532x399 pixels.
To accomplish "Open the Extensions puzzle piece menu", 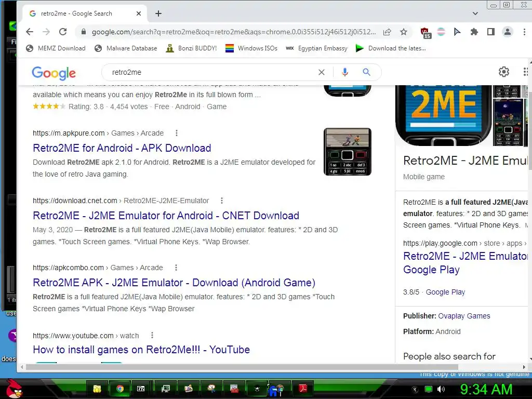I will [x=474, y=32].
